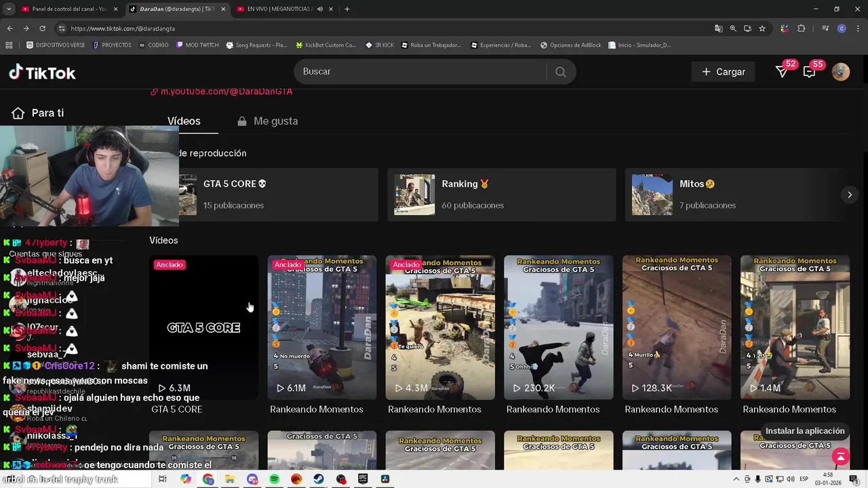Viewport: 868px width, 488px height.
Task: Open the browser extensions puzzle icon
Action: [802, 28]
